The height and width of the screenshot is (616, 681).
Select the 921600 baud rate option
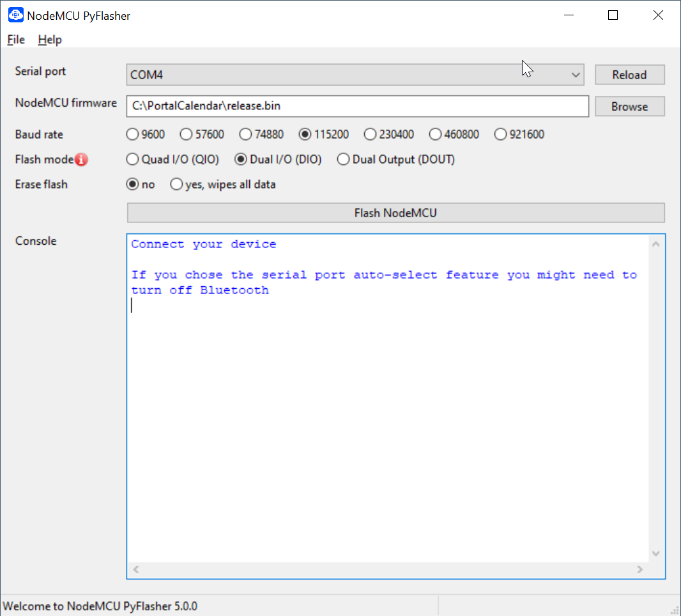[x=519, y=134]
